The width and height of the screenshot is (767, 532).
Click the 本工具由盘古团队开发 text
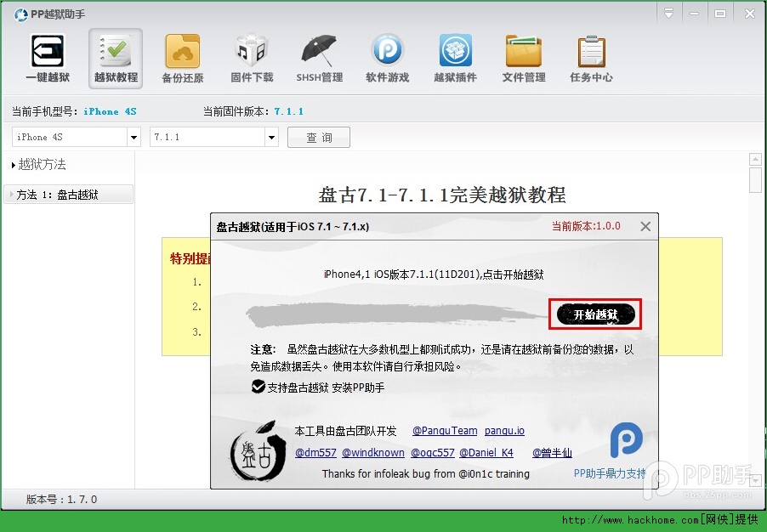345,431
